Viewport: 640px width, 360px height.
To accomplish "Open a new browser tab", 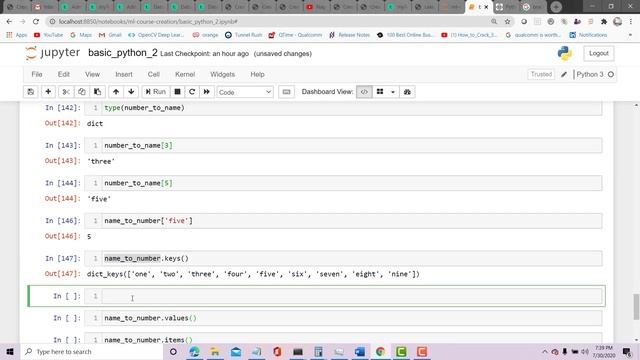I will (x=556, y=7).
